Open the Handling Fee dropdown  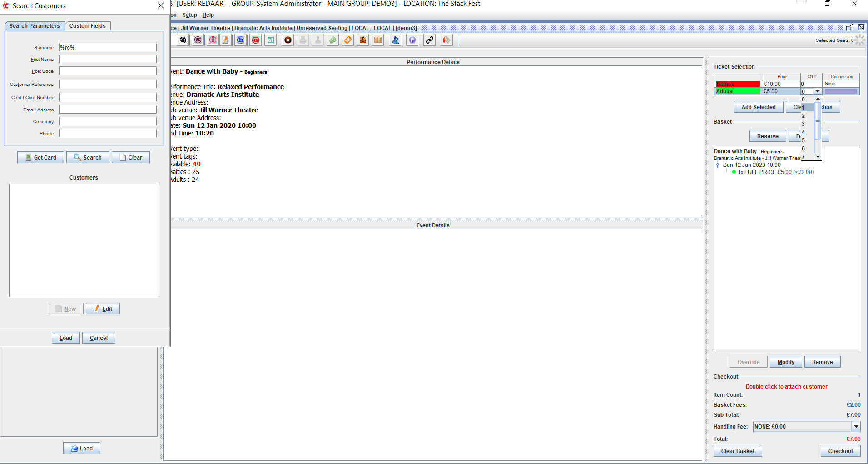pos(856,427)
